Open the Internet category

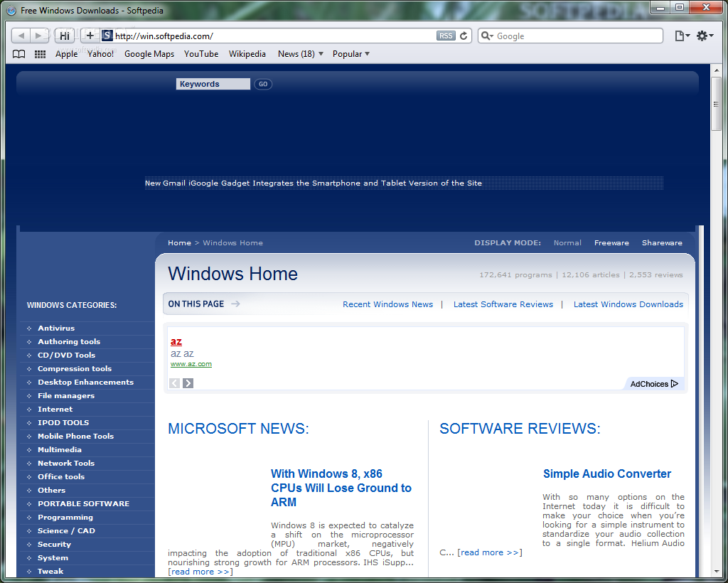[x=55, y=409]
